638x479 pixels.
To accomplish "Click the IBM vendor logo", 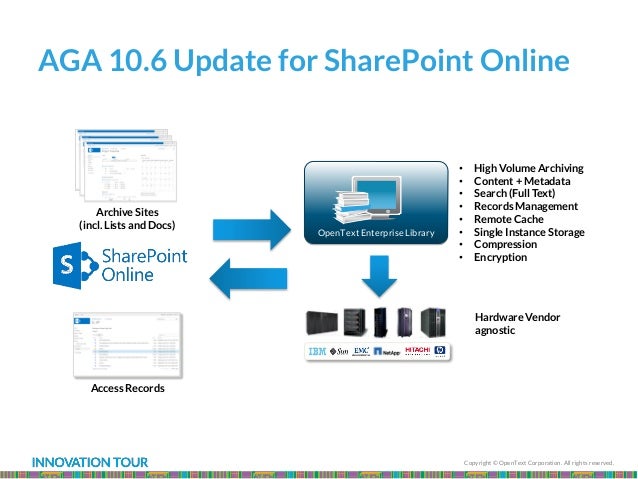I will tap(317, 352).
